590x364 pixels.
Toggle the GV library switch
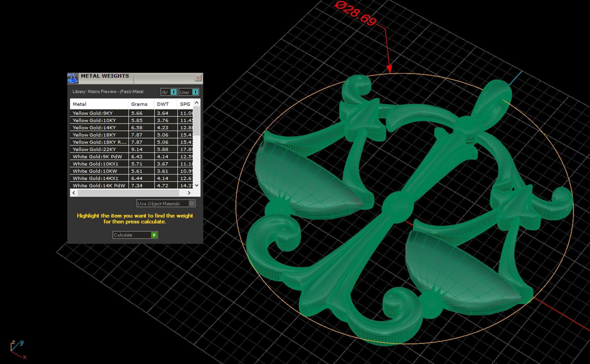(x=169, y=92)
